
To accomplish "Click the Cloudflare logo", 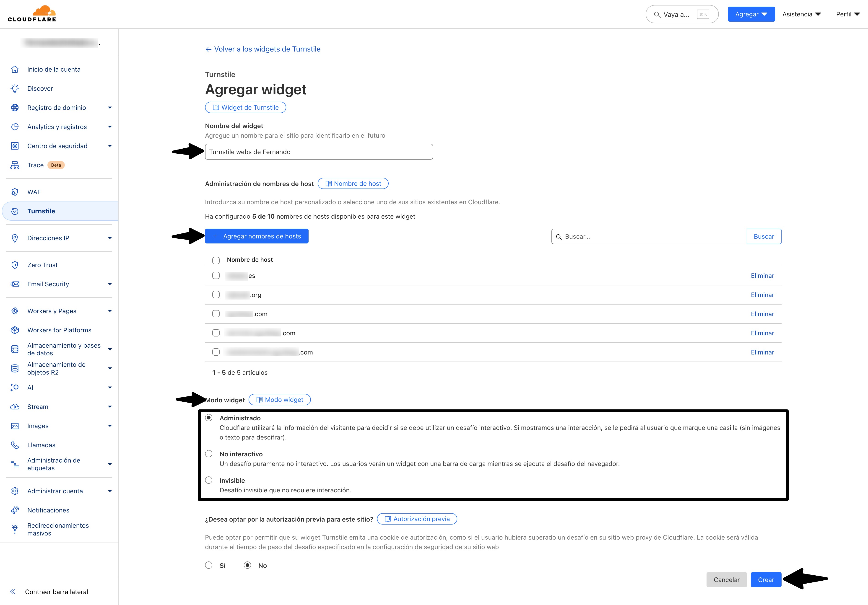I will point(32,14).
